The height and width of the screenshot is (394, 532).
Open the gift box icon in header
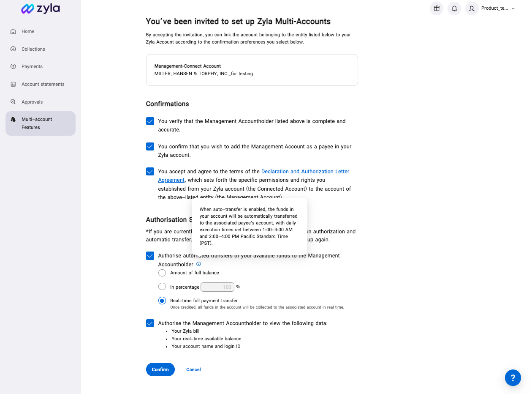point(437,8)
